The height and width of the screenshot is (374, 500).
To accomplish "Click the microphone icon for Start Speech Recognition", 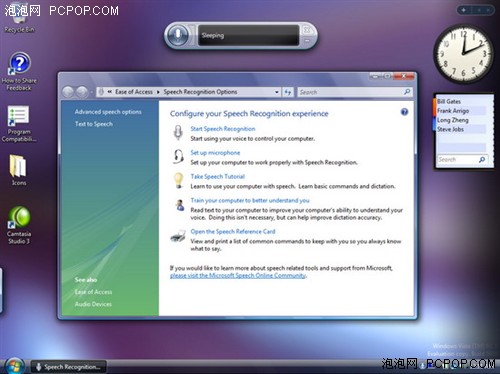I will [x=178, y=133].
